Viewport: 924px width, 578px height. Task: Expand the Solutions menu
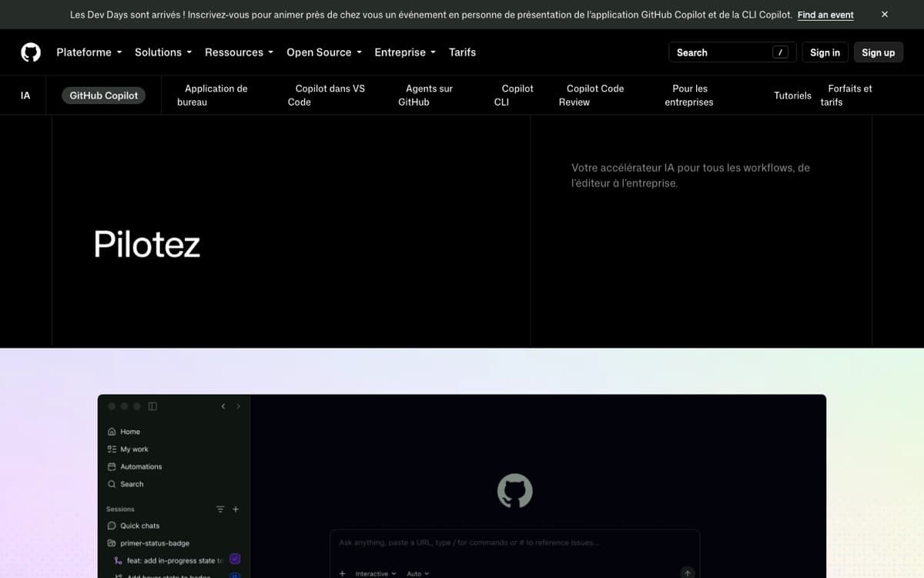tap(163, 52)
